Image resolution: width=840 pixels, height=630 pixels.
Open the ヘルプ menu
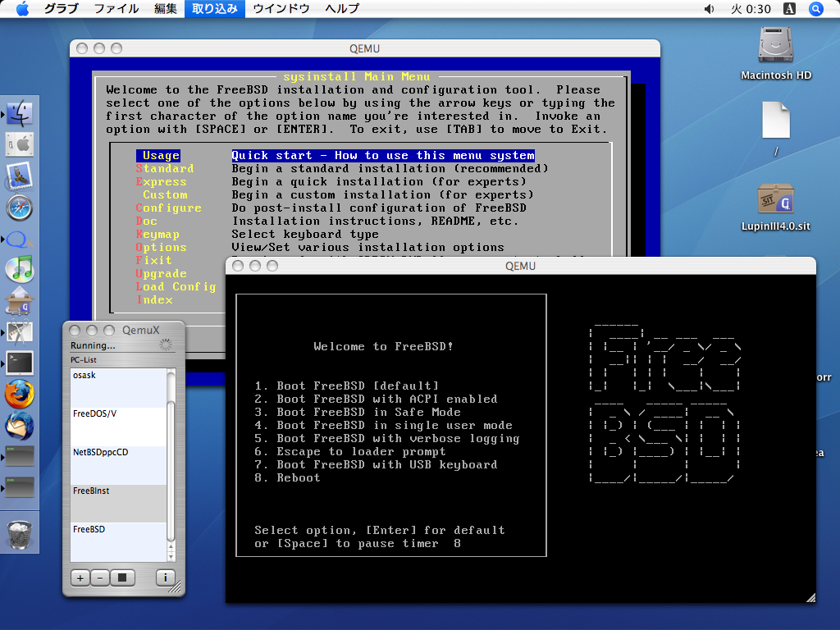(342, 8)
